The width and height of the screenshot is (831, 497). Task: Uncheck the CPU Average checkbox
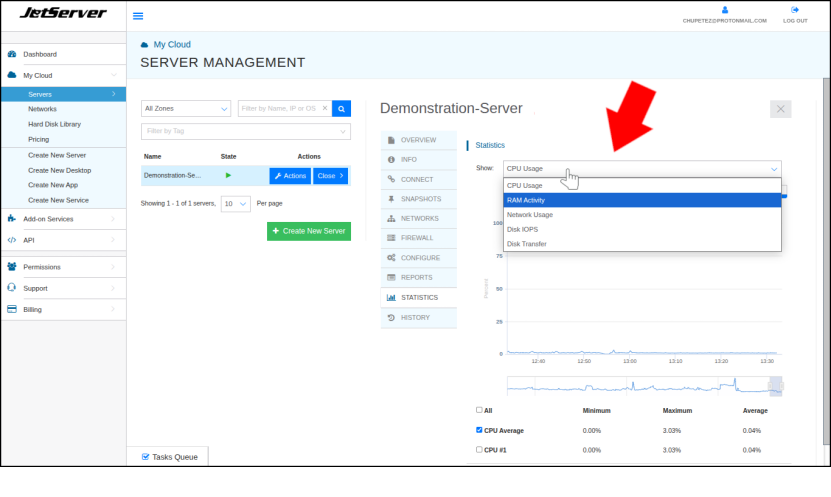point(479,430)
